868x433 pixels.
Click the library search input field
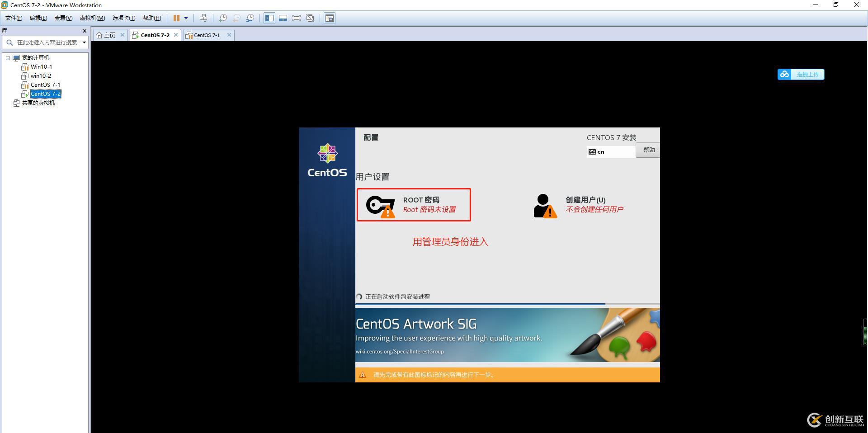46,42
